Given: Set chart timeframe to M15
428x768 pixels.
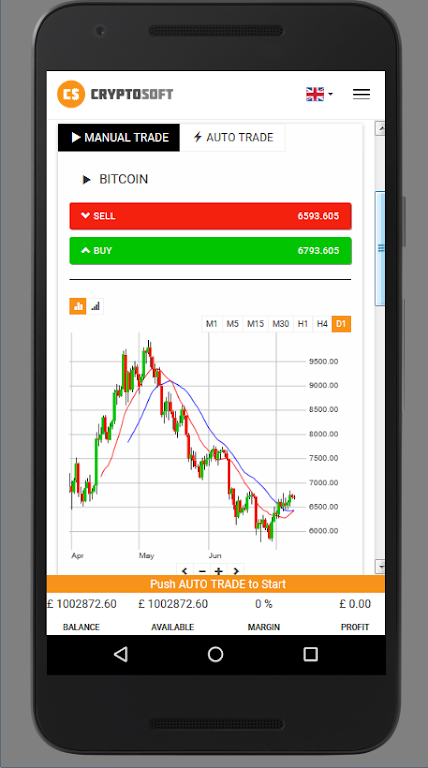Looking at the screenshot, I should (x=256, y=324).
